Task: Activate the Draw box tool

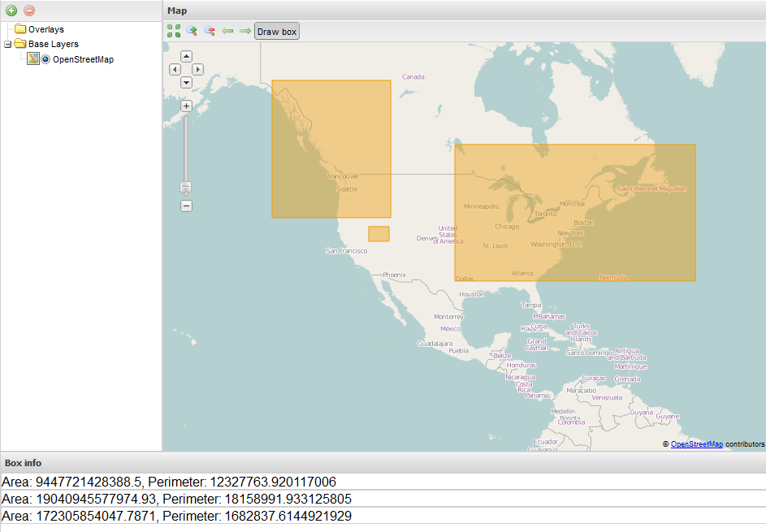Action: [x=276, y=30]
